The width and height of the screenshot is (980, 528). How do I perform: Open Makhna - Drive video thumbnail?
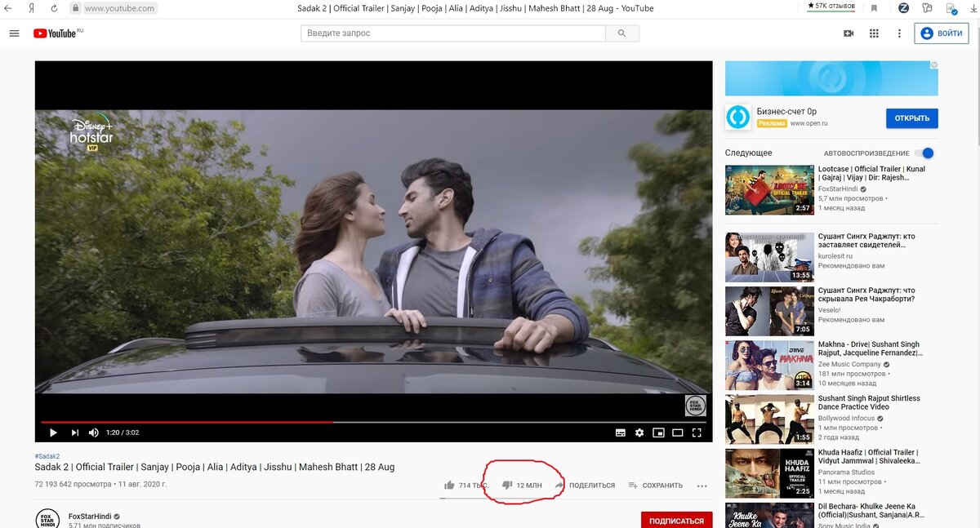[x=769, y=365]
